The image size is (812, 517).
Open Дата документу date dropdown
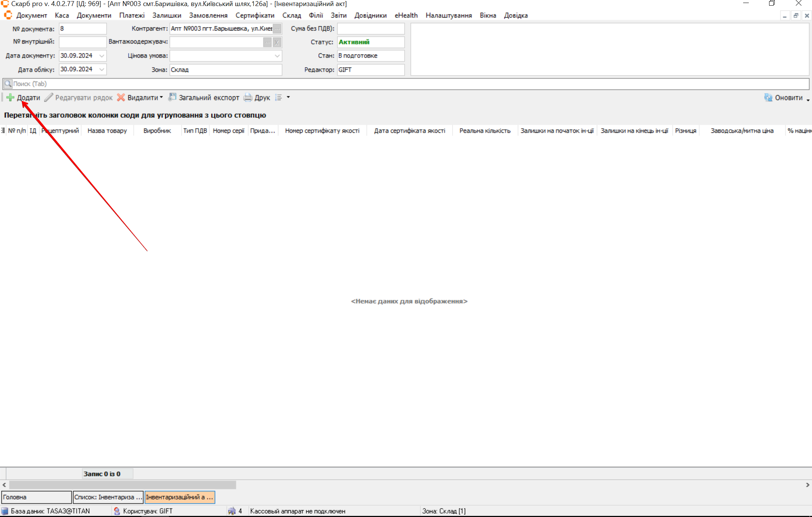[102, 56]
